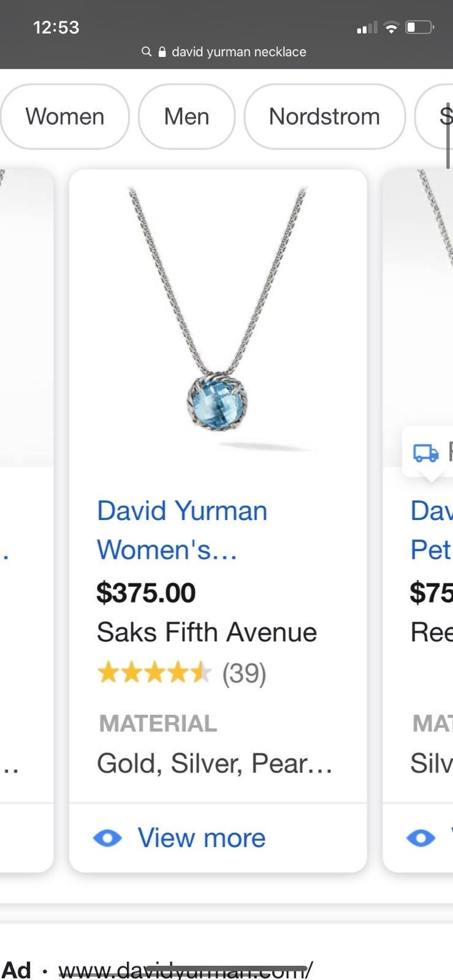This screenshot has height=980, width=453.
Task: Open the David Yurman Women's product link
Action: click(182, 530)
